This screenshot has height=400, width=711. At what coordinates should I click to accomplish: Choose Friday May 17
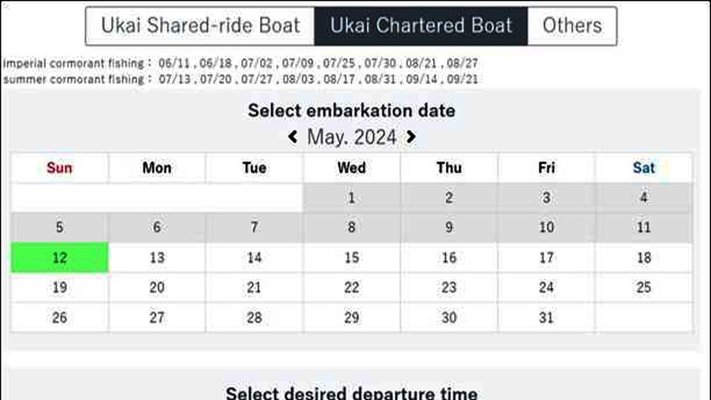coord(546,258)
